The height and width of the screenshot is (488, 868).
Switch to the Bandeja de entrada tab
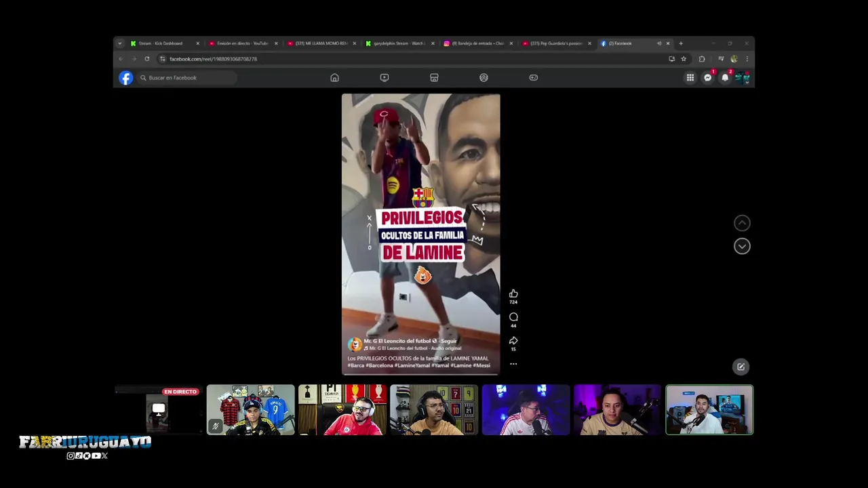(x=477, y=43)
